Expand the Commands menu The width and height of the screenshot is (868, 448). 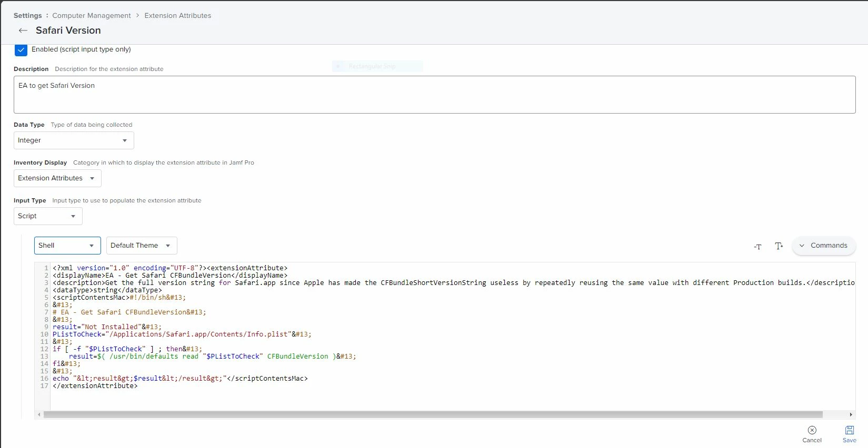point(823,246)
